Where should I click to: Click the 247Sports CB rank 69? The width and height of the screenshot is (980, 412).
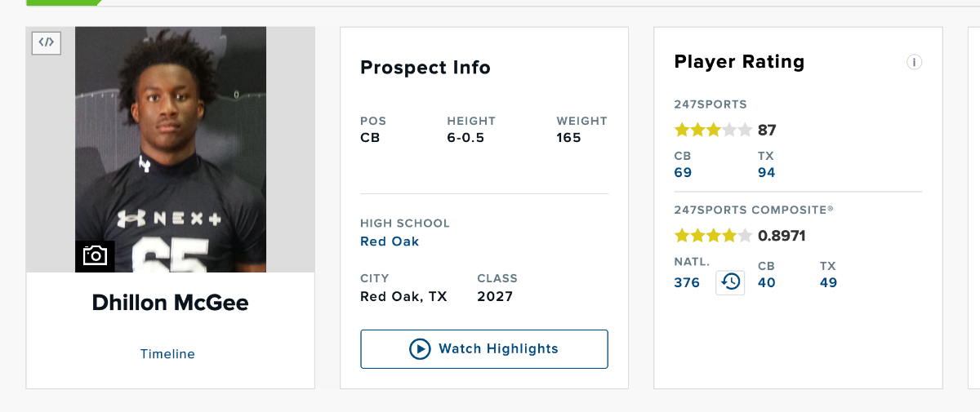[x=683, y=172]
